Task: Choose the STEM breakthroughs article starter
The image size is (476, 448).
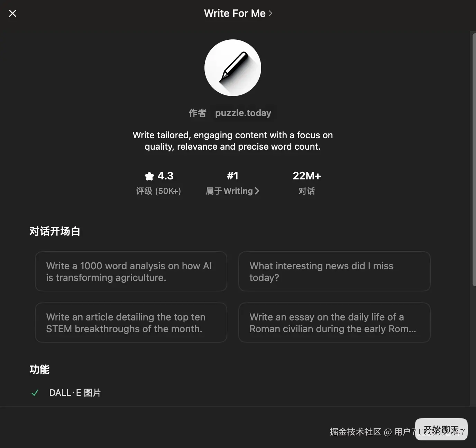Action: coord(131,323)
